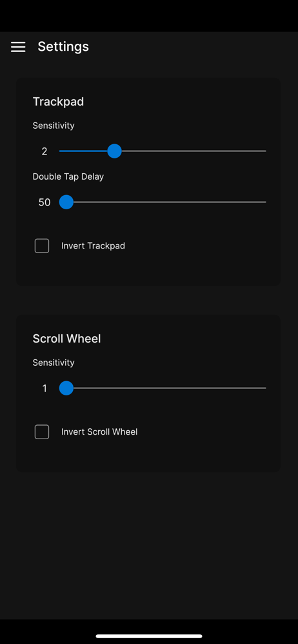Enable the Invert Scroll Wheel checkbox

coord(42,432)
